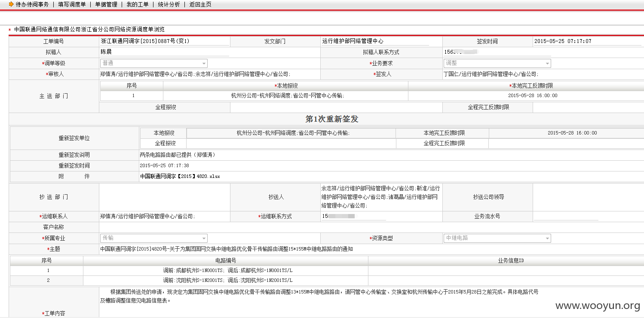644x318 pixels.
Task: Click the 重新签发单位 本地报竣 value cell
Action: (291, 133)
